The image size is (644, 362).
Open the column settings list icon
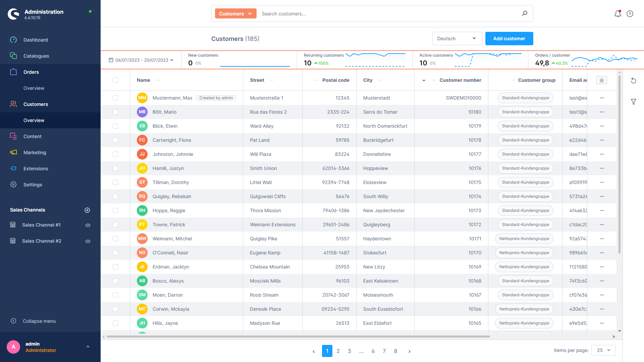tap(601, 80)
